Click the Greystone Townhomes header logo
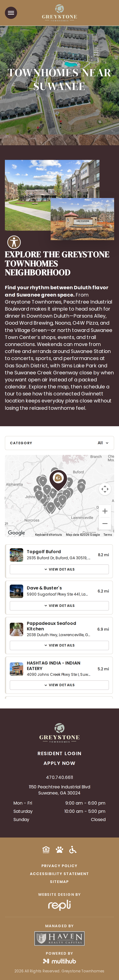The width and height of the screenshot is (119, 980). [x=59, y=13]
